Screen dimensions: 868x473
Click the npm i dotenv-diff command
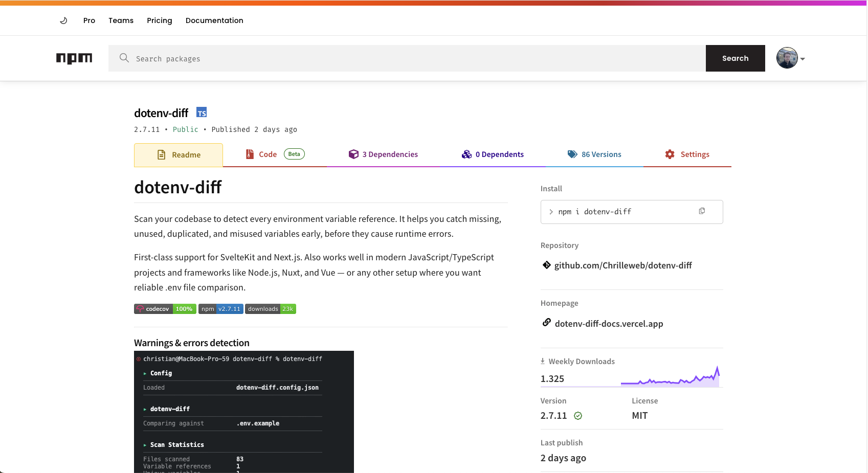595,212
